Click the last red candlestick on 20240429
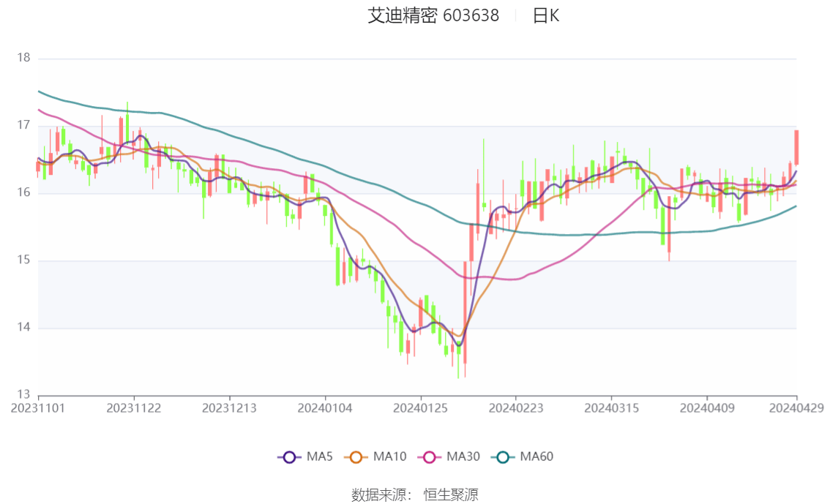 point(796,148)
